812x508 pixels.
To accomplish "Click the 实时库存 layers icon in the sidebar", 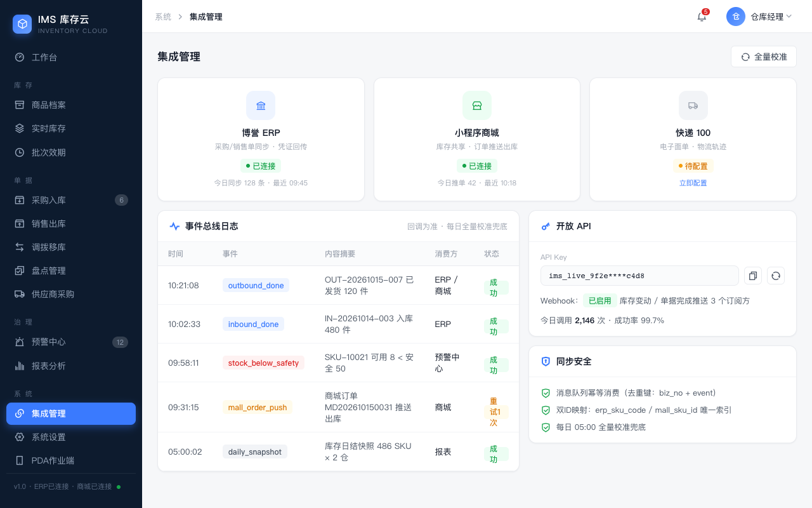I will 20,128.
